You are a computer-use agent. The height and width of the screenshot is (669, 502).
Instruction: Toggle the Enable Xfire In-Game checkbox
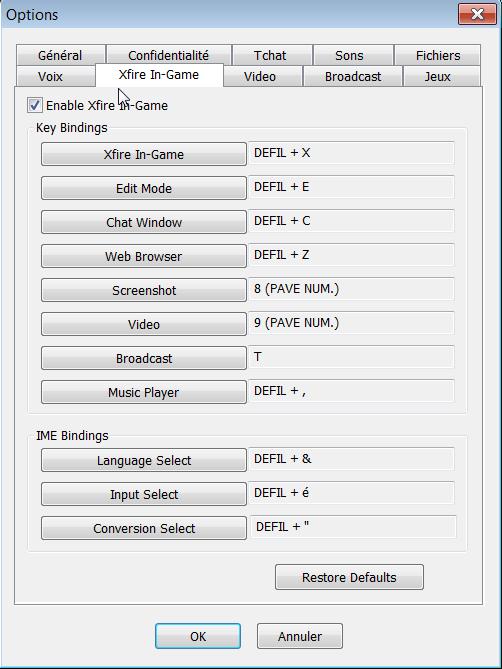click(35, 105)
